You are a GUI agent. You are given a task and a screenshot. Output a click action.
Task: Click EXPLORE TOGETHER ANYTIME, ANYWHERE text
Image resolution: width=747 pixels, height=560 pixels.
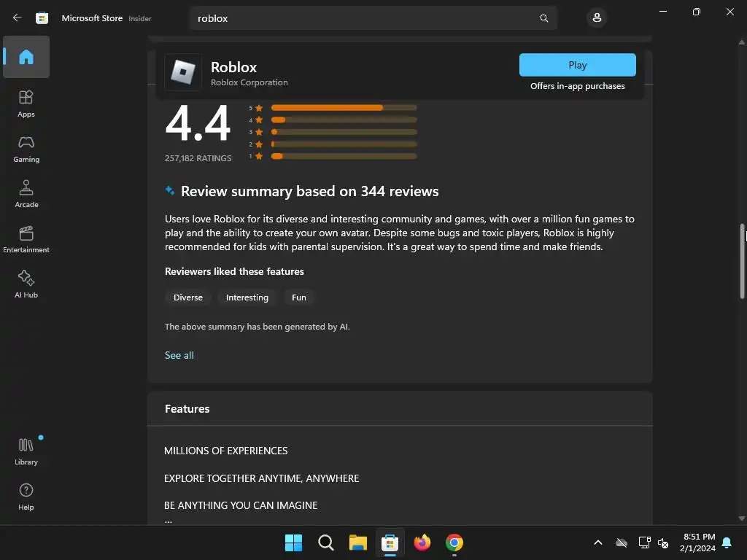point(262,478)
